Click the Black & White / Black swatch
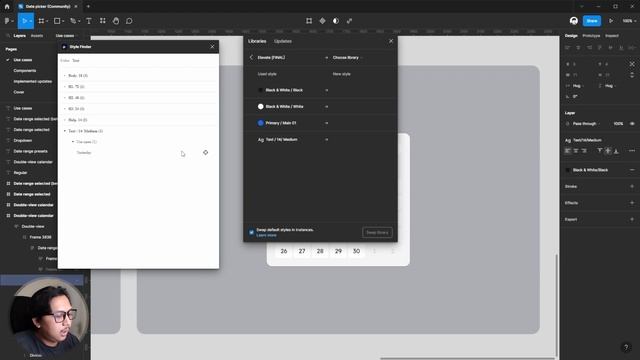This screenshot has height=360, width=640. 260,90
